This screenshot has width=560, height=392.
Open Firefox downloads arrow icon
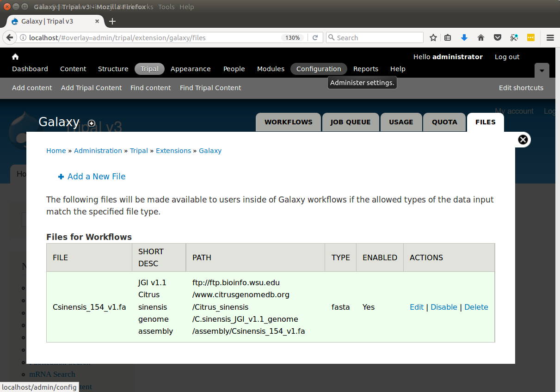(464, 38)
